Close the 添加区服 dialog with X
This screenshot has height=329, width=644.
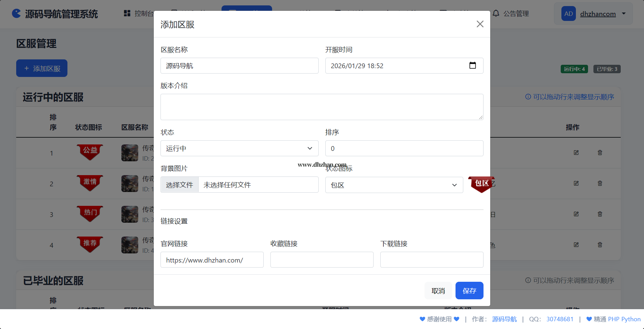pos(480,24)
